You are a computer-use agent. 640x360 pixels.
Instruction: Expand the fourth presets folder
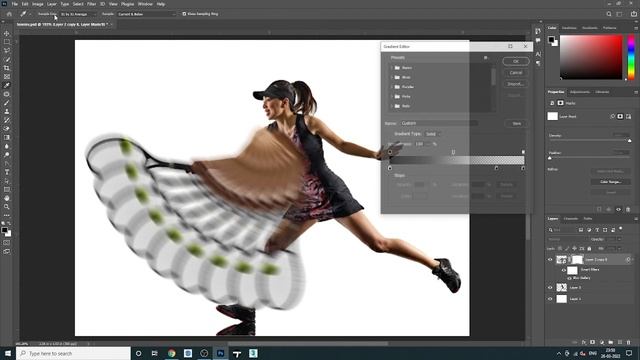point(392,96)
